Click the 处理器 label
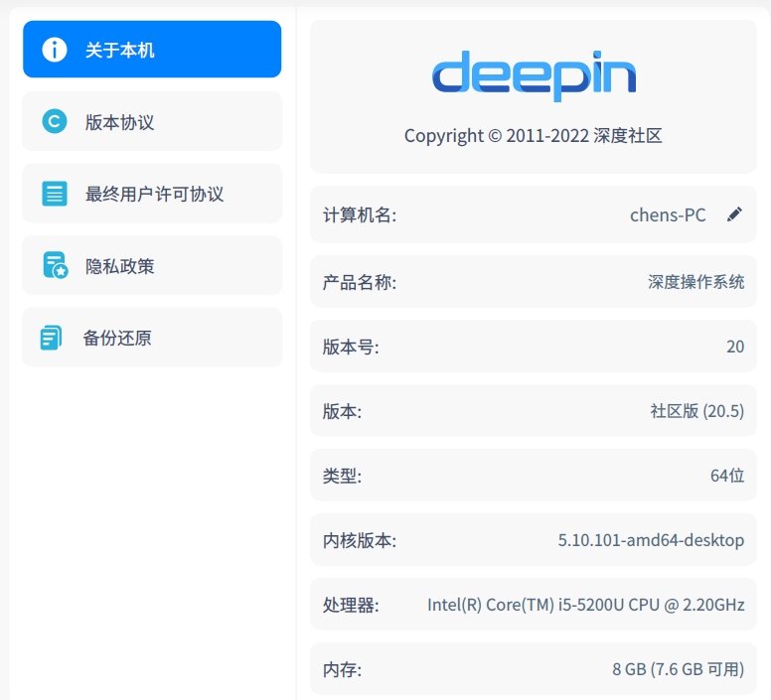Viewport: 771px width, 700px height. point(351,605)
